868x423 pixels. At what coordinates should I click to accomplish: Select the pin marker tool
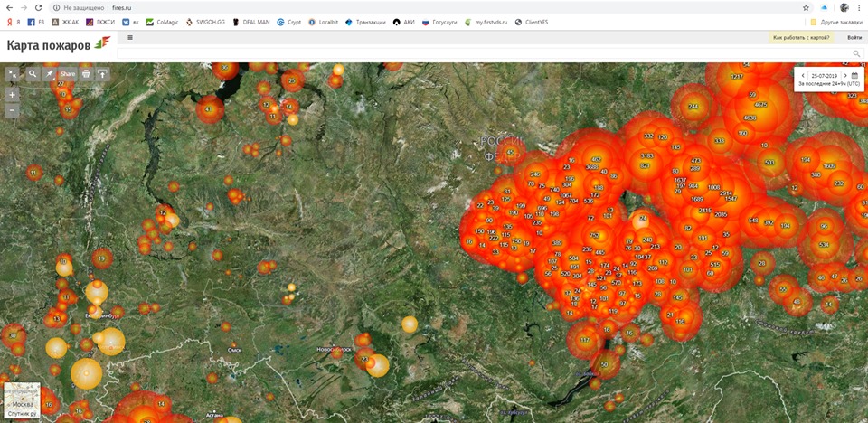(50, 74)
